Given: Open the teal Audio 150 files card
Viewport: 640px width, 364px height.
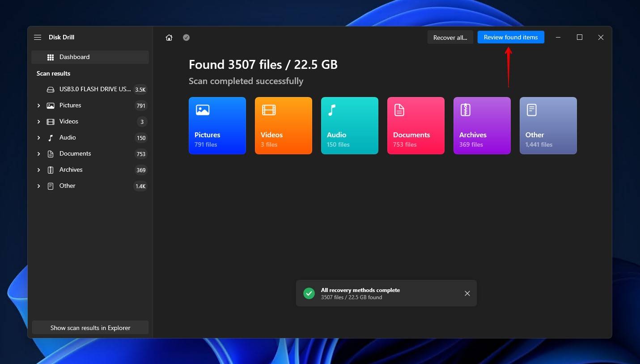Looking at the screenshot, I should point(350,126).
